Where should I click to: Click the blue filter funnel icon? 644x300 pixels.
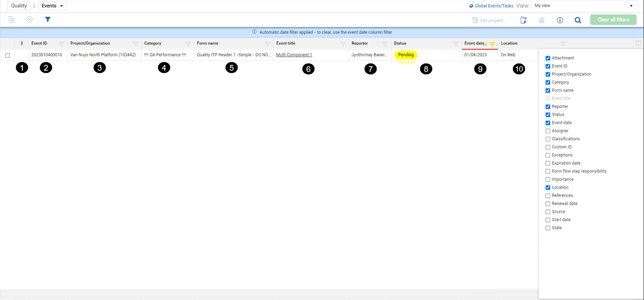click(48, 20)
